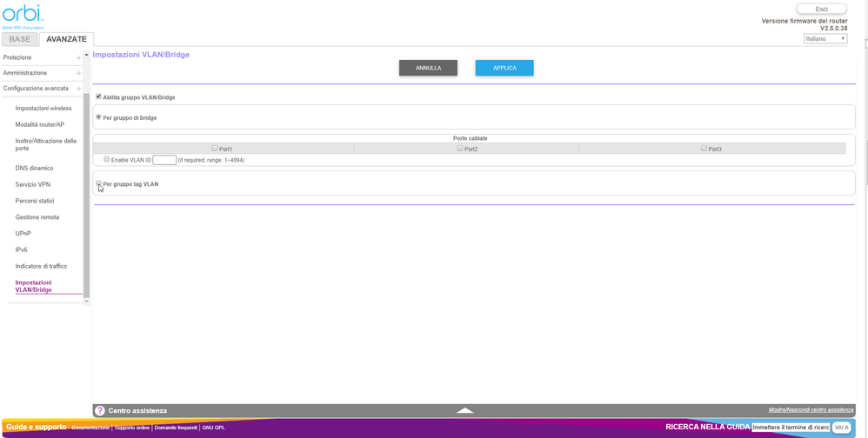Check the Port1 checkbox
The width and height of the screenshot is (868, 438).
215,149
